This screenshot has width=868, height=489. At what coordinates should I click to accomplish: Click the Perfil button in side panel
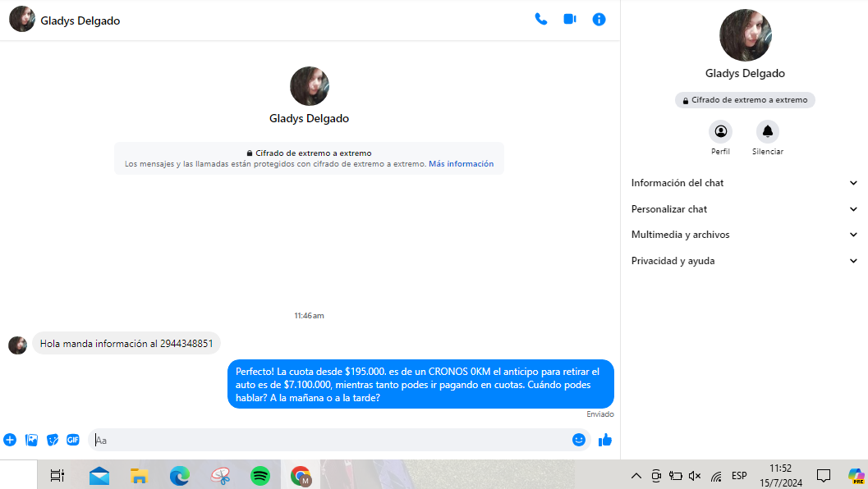tap(720, 132)
